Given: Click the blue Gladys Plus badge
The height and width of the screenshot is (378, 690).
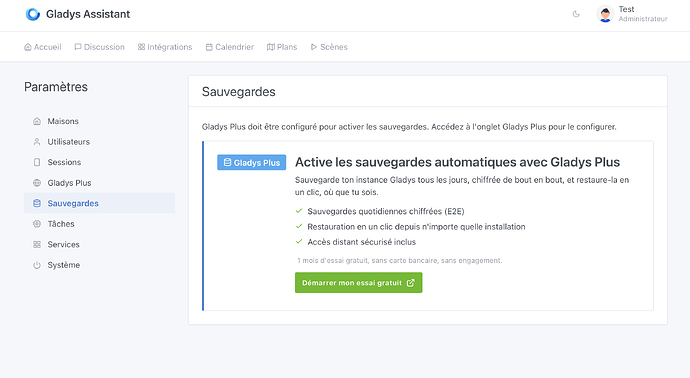Looking at the screenshot, I should (251, 162).
